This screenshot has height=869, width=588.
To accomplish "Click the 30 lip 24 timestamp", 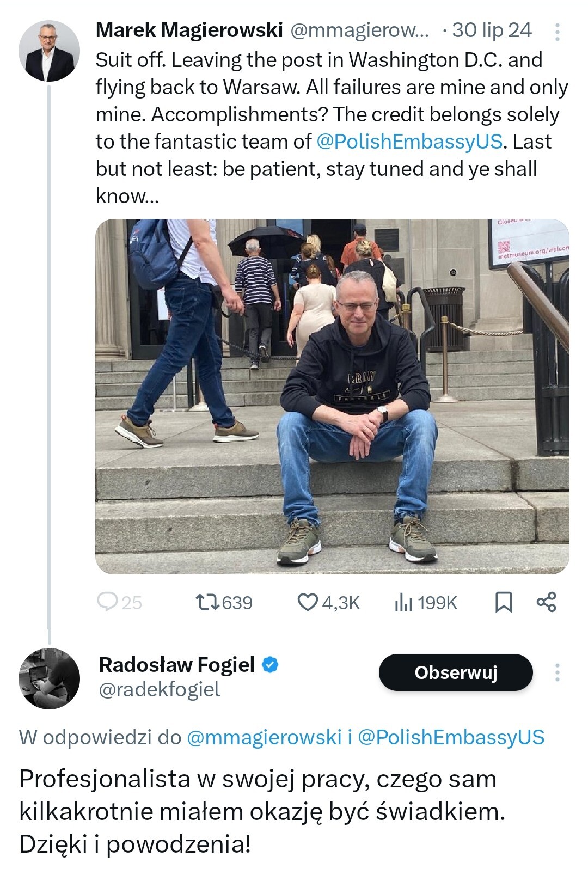I will point(492,30).
